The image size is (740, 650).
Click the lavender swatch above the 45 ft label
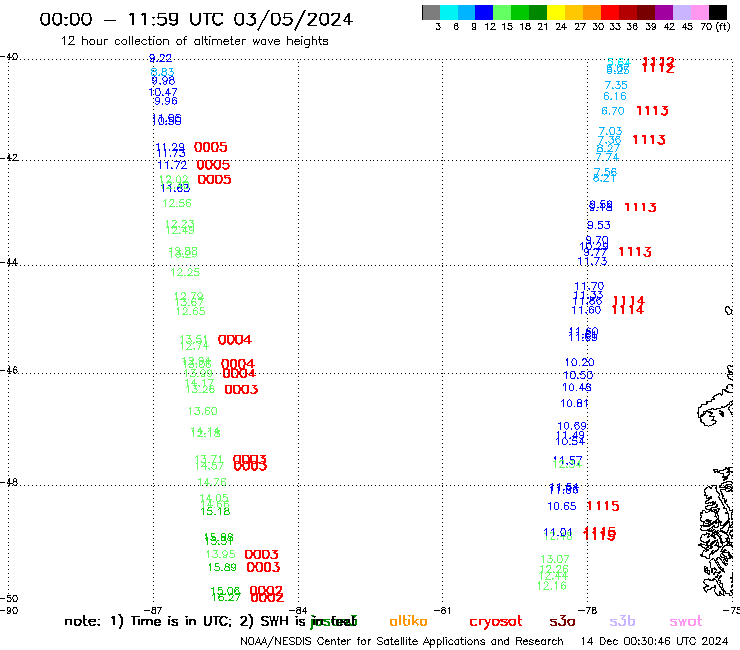tap(681, 12)
